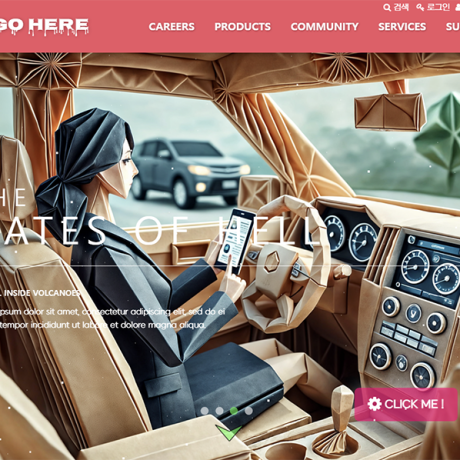Click the INSIDE VOLCANOES subtitle
Screen dimensions: 460x460
point(41,293)
